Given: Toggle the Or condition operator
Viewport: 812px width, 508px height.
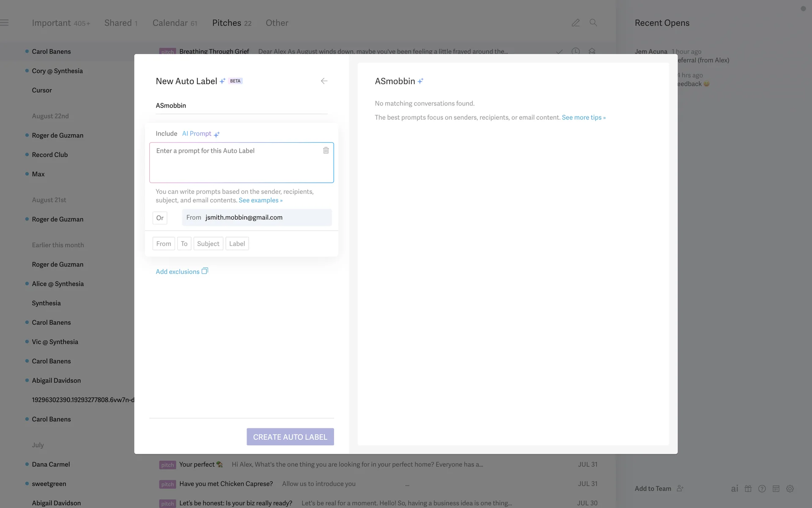Looking at the screenshot, I should click(160, 218).
